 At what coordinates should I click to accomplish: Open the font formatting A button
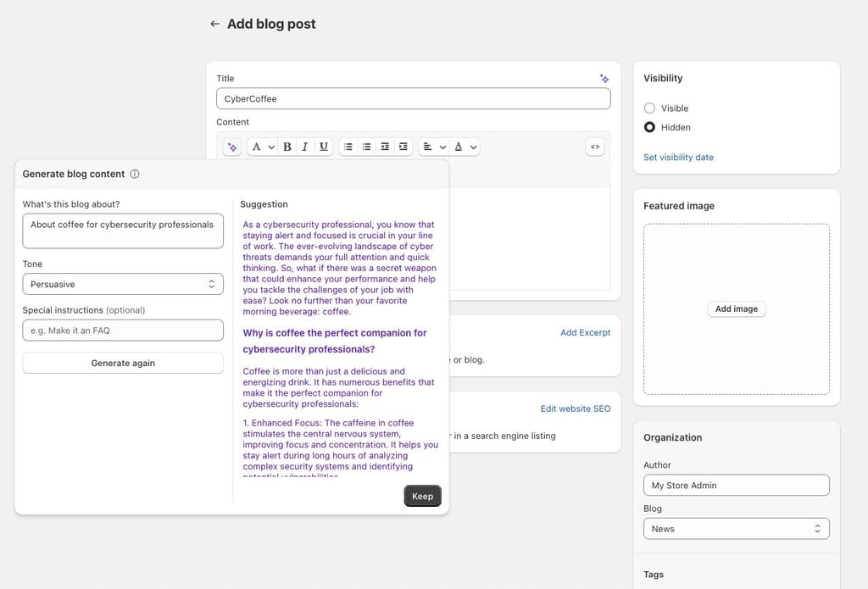point(256,147)
